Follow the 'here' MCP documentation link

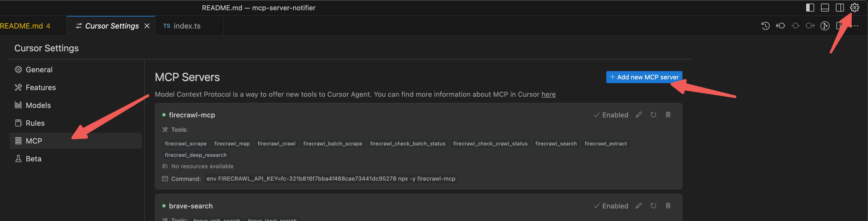(548, 95)
